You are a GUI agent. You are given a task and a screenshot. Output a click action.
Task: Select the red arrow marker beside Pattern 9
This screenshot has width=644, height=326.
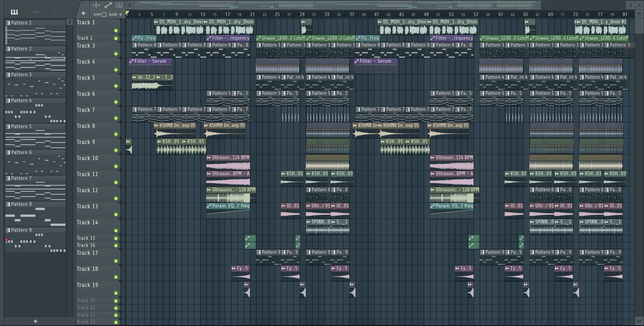point(6,240)
